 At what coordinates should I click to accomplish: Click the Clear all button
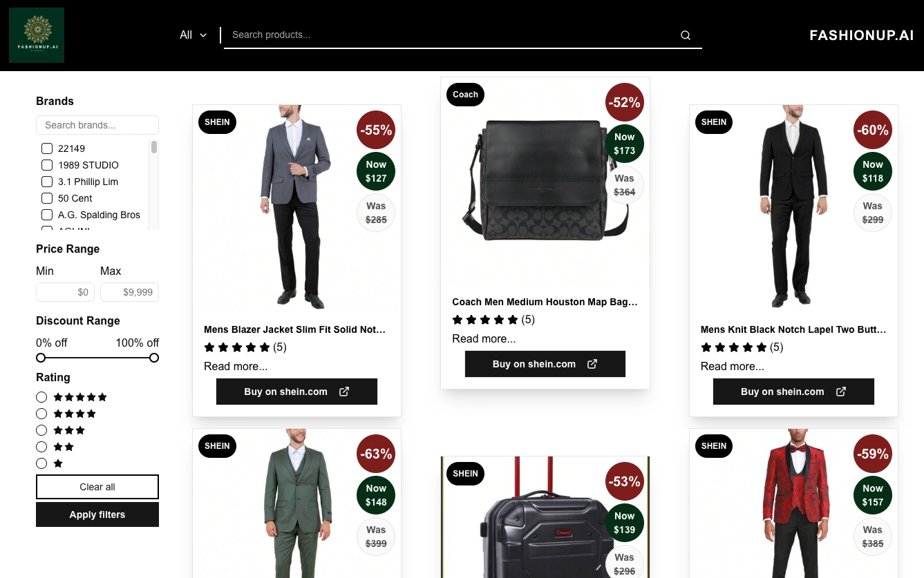(97, 487)
